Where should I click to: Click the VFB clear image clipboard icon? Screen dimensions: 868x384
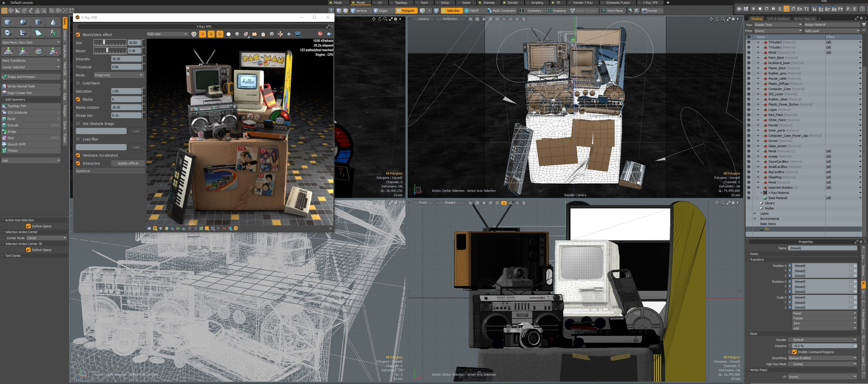(263, 34)
